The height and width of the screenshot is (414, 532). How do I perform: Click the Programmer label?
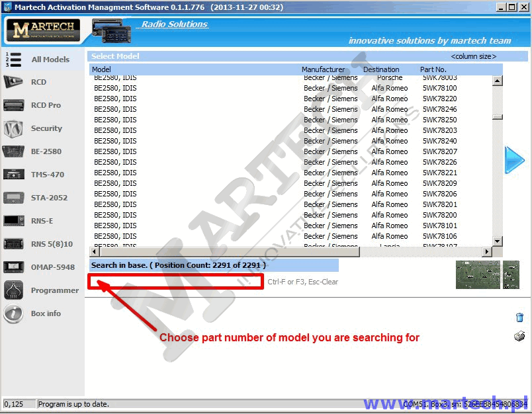point(55,290)
